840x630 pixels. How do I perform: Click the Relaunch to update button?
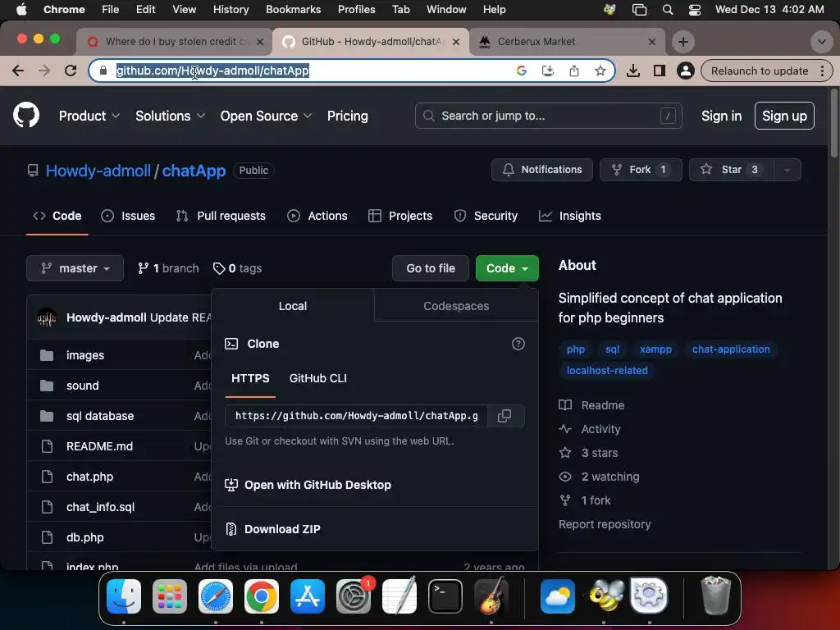[760, 71]
